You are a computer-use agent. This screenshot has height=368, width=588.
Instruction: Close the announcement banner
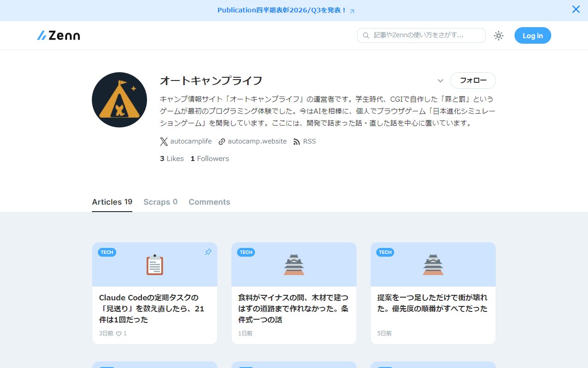576,9
